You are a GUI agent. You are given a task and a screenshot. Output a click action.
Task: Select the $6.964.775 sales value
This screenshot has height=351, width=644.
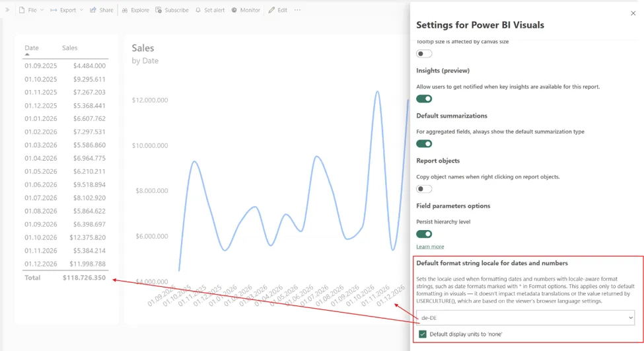pos(89,158)
